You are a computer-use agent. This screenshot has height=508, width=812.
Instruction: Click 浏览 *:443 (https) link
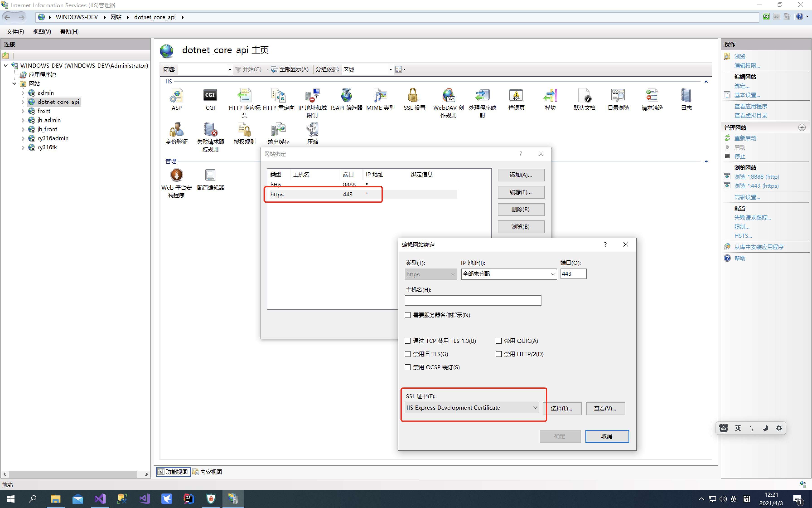[x=756, y=186]
